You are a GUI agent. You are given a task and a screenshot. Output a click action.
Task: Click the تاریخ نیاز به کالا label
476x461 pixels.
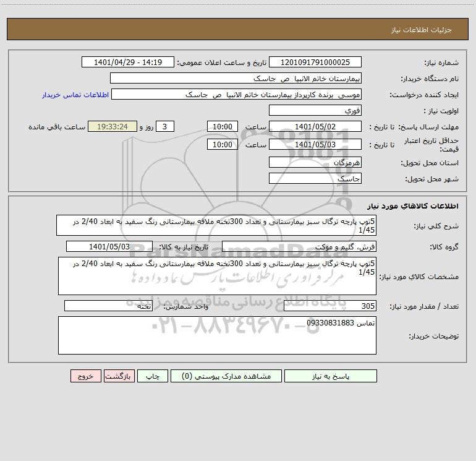click(184, 247)
